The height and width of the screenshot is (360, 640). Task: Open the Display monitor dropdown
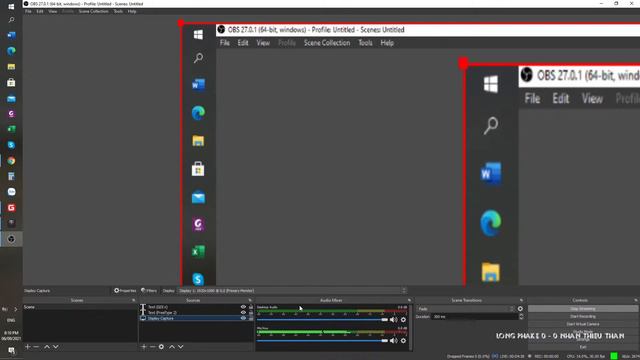click(x=292, y=291)
